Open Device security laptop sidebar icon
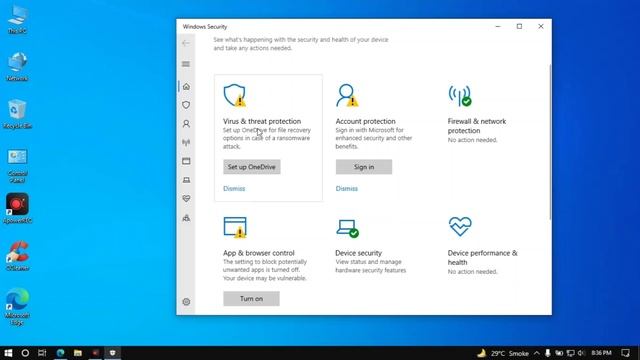Viewport: 640px width, 360px height. (186, 180)
